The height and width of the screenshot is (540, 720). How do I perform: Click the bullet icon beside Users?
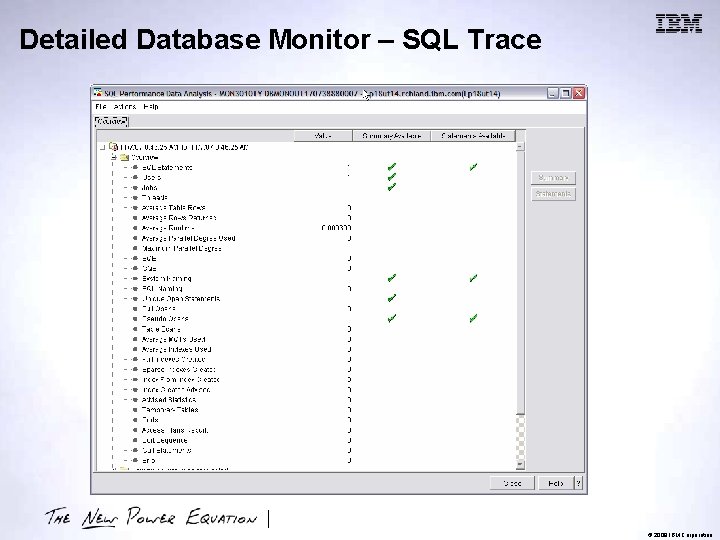[x=135, y=177]
